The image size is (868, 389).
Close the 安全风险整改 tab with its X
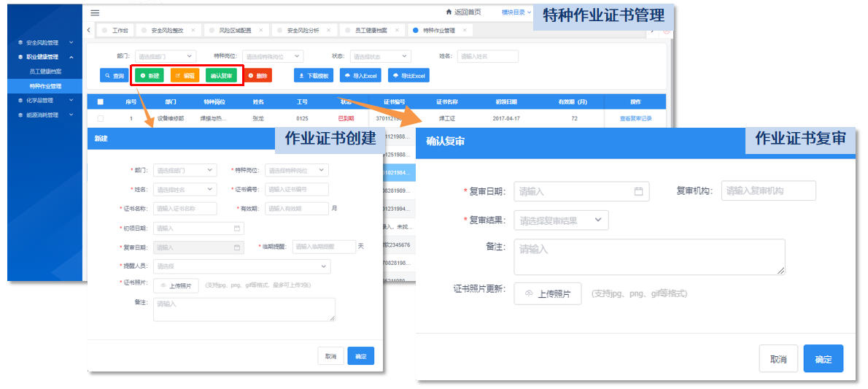pos(193,31)
